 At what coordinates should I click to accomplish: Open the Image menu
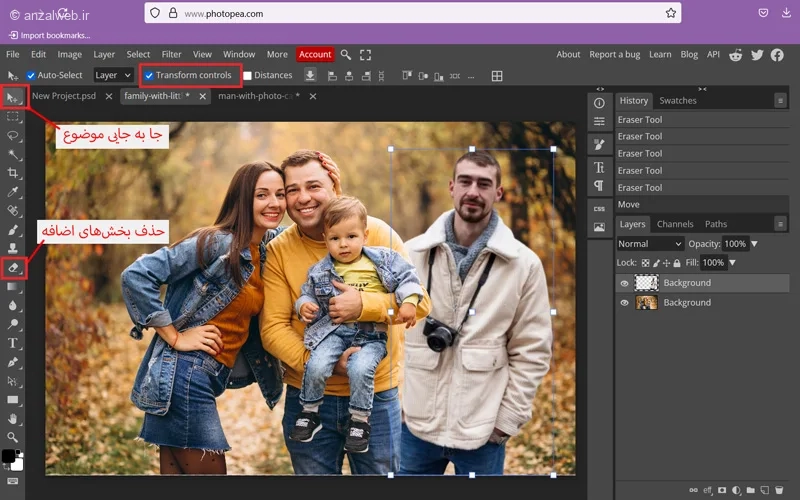(69, 54)
